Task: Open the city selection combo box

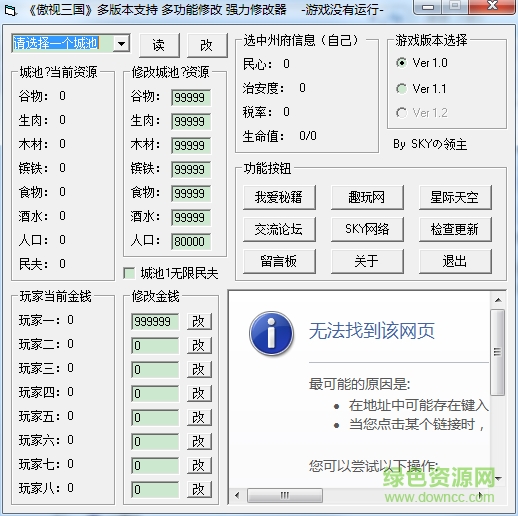Action: (71, 43)
